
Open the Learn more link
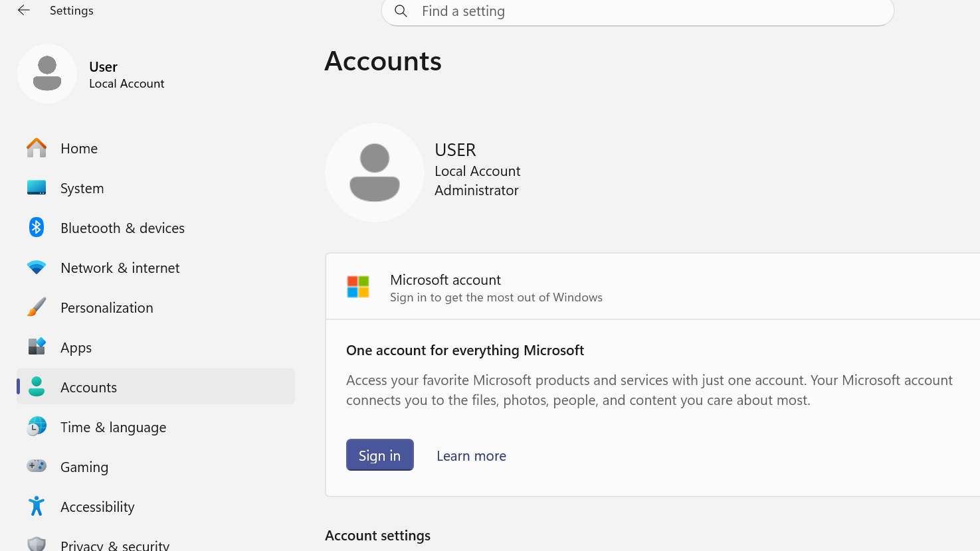[471, 456]
